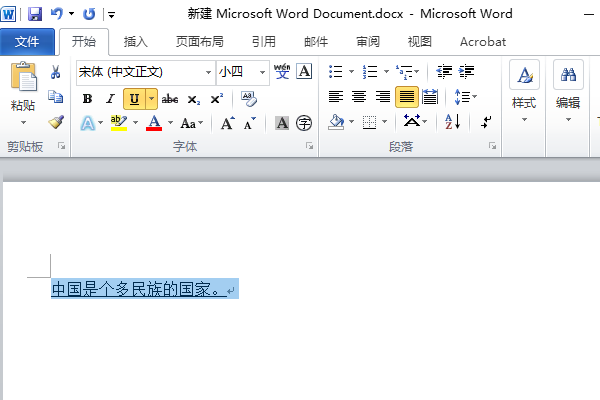Apply character border icon
This screenshot has height=400, width=600.
click(305, 72)
